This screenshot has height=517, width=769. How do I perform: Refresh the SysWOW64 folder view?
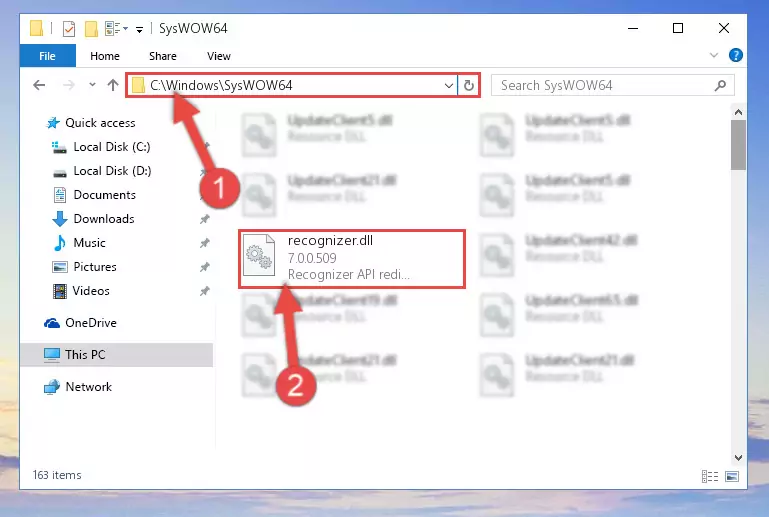pyautogui.click(x=469, y=85)
